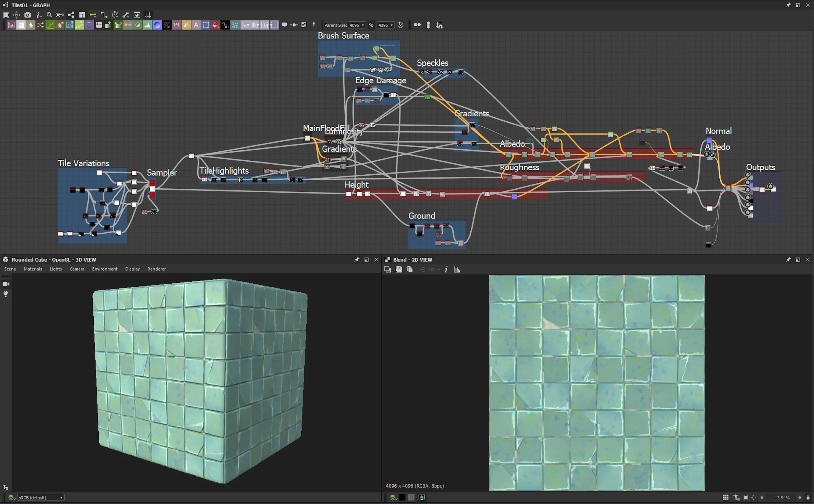Copy 2D view image to clipboard

tap(410, 269)
